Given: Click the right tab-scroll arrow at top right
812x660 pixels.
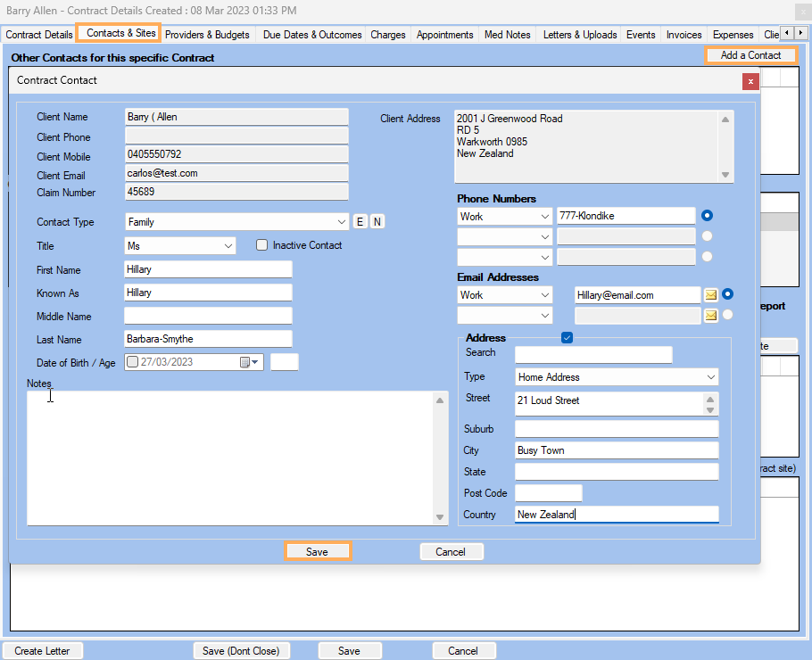Looking at the screenshot, I should (802, 34).
